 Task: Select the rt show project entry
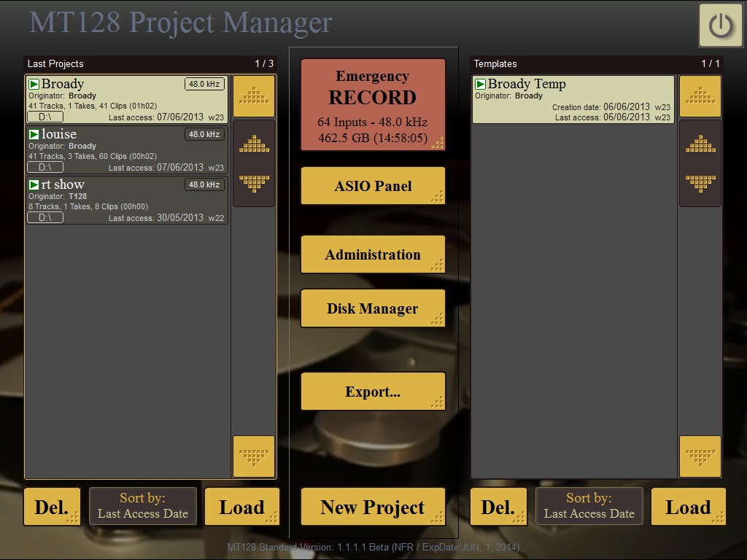[x=127, y=200]
